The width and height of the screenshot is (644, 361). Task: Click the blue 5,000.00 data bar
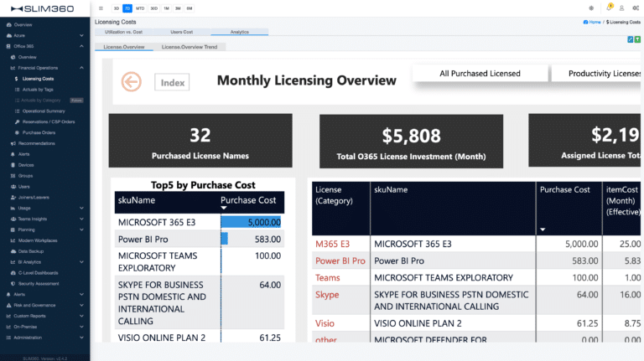(x=251, y=222)
